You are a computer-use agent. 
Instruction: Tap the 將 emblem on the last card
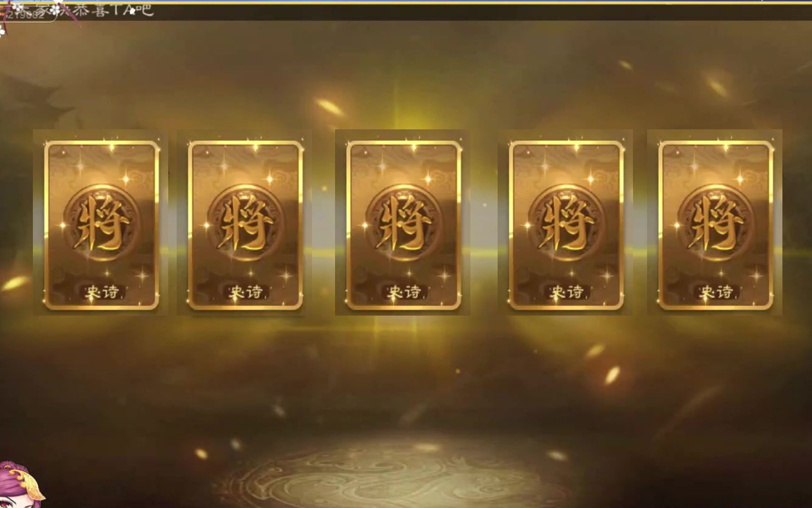715,223
